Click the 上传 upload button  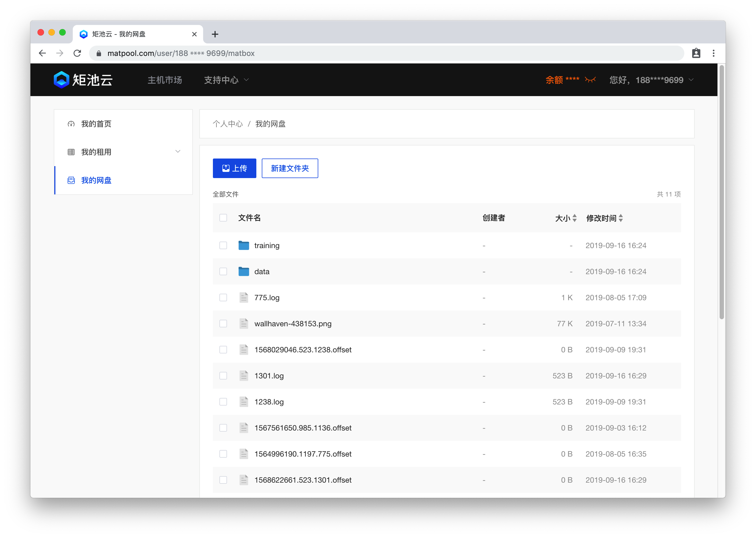[x=234, y=168]
